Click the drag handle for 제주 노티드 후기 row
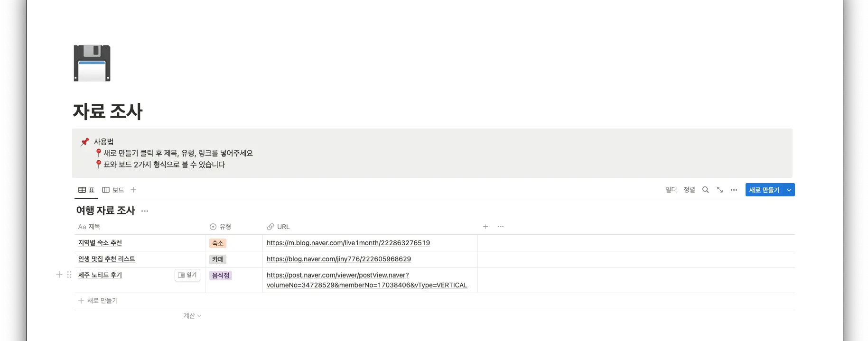 click(69, 275)
